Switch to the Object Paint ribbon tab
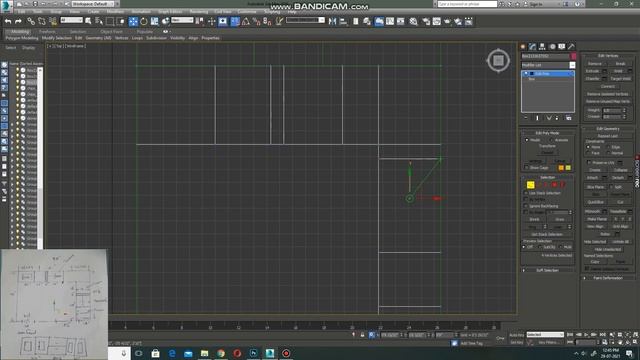The height and width of the screenshot is (360, 640). coord(111,31)
